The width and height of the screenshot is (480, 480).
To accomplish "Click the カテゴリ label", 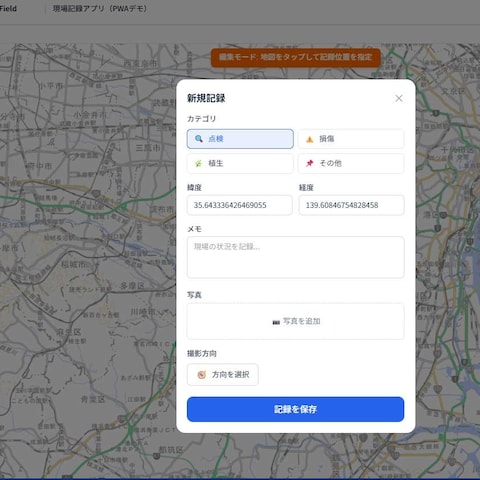I will (x=201, y=119).
